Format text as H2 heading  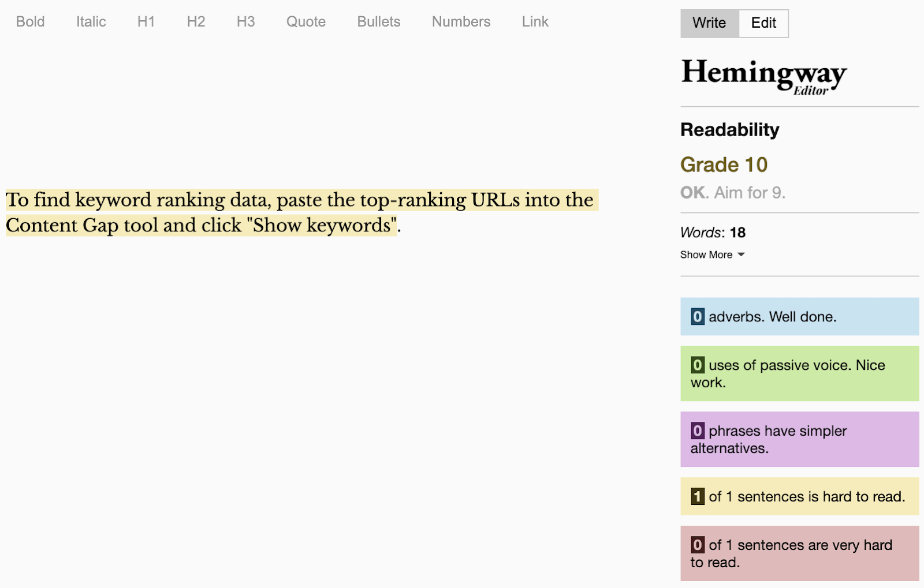[x=196, y=22]
